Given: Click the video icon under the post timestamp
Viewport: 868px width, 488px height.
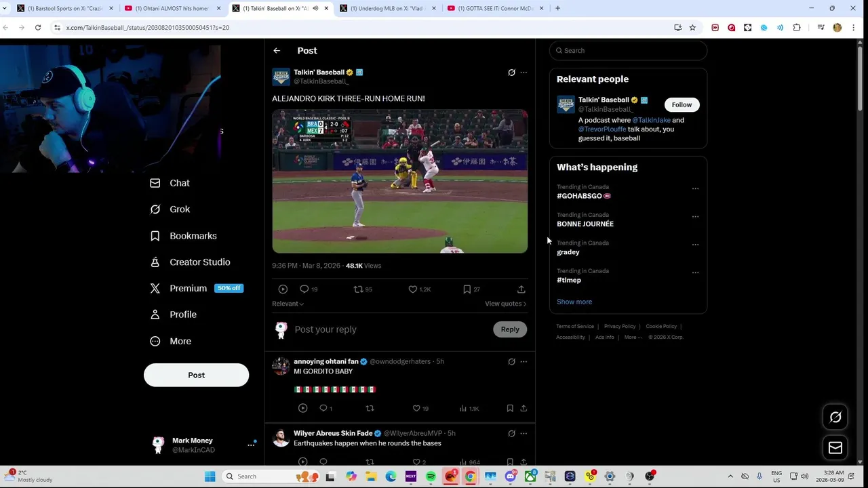Looking at the screenshot, I should (283, 289).
